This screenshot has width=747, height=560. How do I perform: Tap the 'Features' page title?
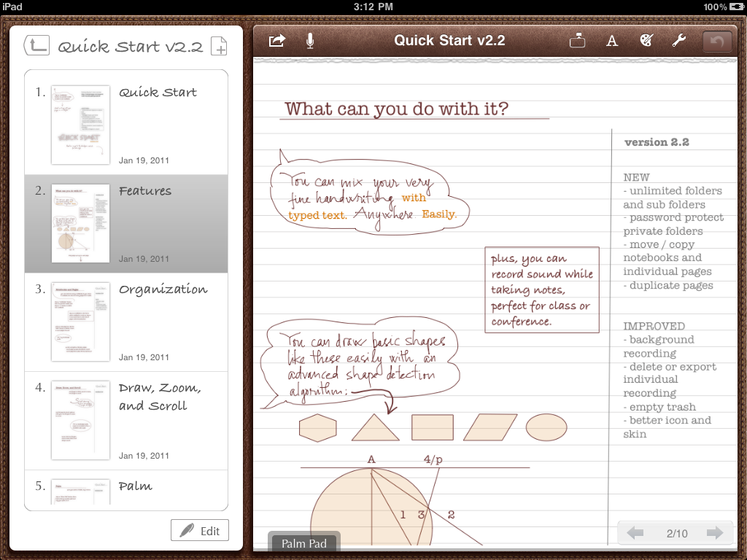(145, 191)
